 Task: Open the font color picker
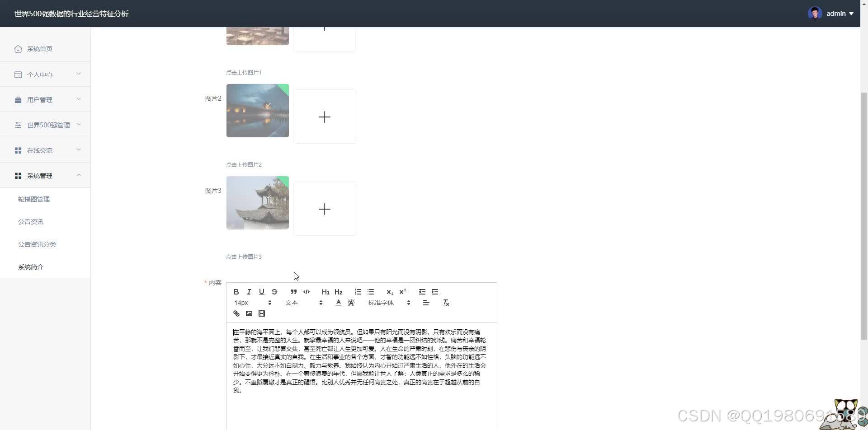pos(338,303)
